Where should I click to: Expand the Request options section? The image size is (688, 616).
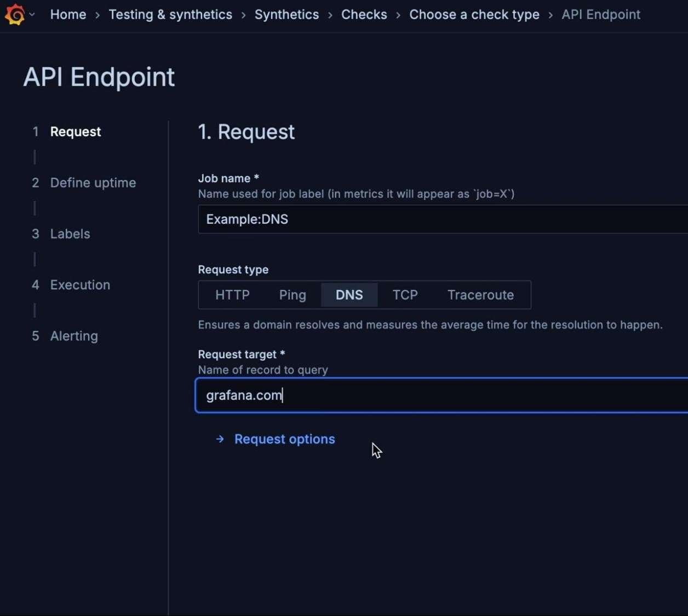point(284,439)
